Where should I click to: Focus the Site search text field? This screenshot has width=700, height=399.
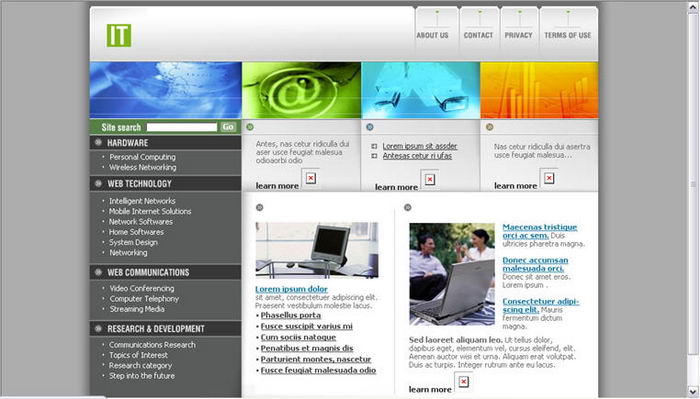click(x=182, y=127)
